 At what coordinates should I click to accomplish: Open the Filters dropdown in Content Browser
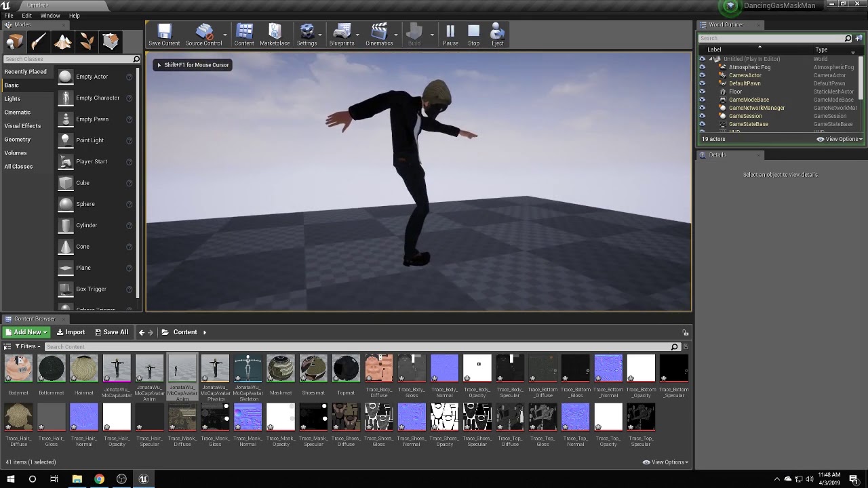[x=27, y=346]
